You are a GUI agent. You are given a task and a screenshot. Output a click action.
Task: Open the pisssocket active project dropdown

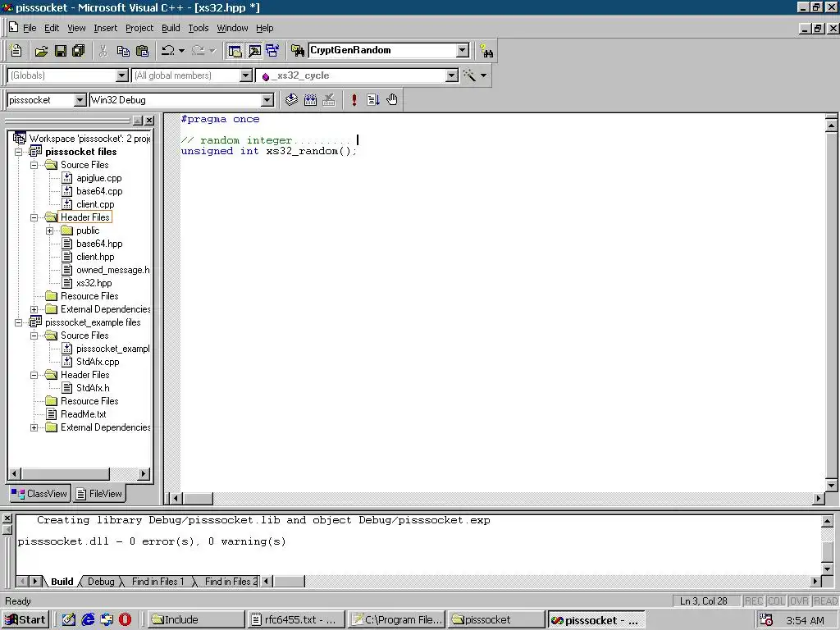tap(80, 100)
